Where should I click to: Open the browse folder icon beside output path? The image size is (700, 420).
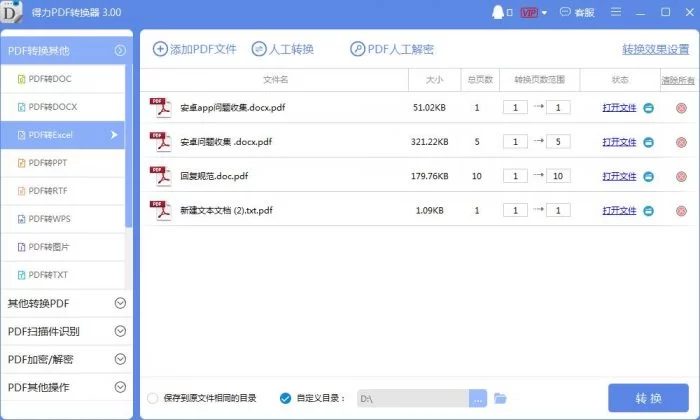[x=501, y=398]
